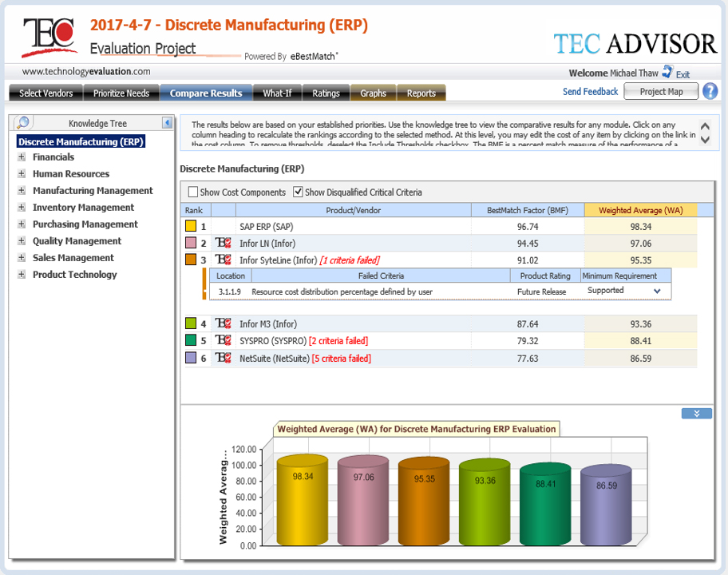Viewport: 728px width, 575px height.
Task: Click the orange swatch for Infor SyteLine
Action: point(191,260)
